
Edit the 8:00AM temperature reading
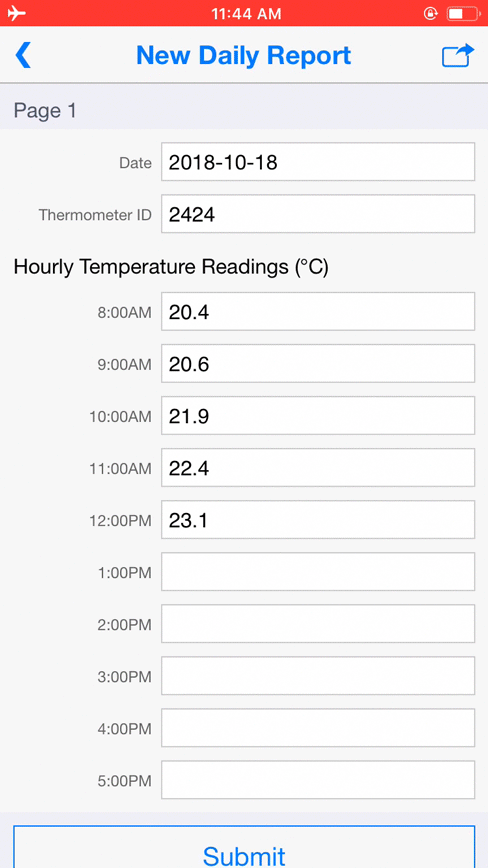[x=318, y=312]
